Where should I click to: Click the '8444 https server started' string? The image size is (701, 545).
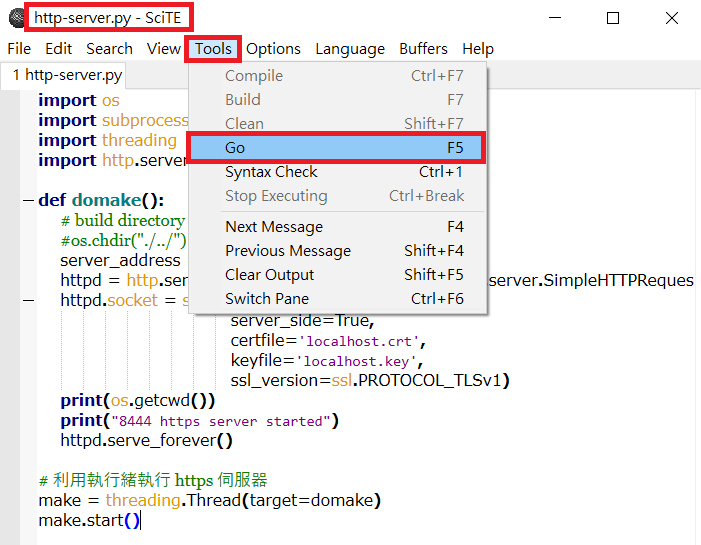tap(221, 421)
